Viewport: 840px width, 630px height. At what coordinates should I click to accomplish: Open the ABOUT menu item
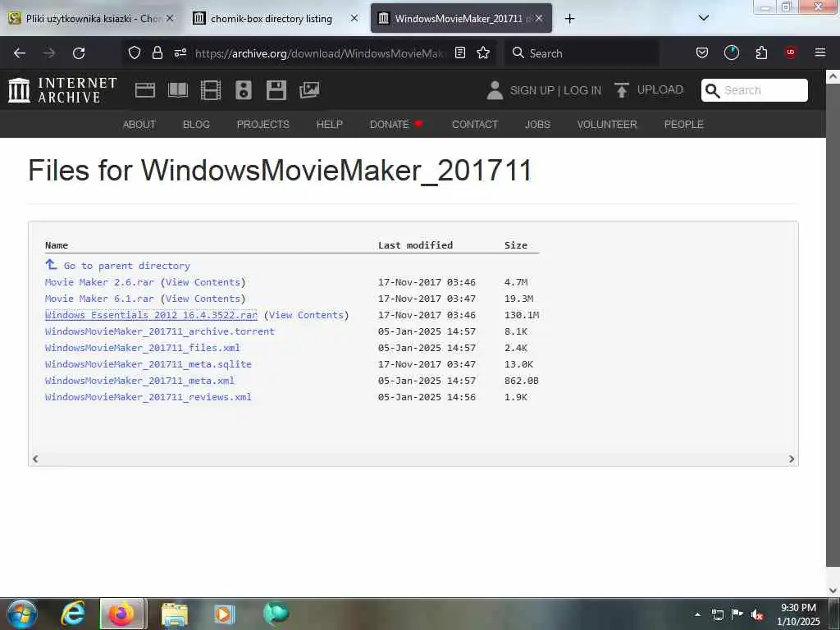(x=139, y=125)
